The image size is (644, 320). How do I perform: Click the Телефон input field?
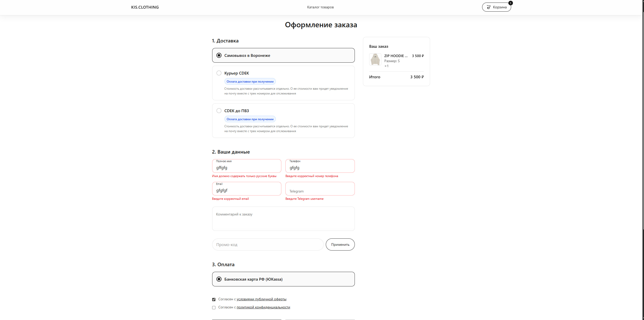click(320, 167)
